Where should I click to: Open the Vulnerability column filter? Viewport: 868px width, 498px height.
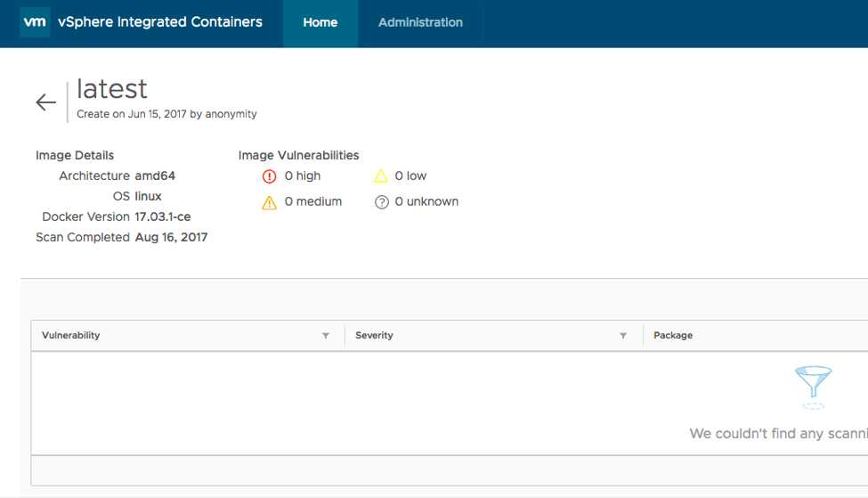pyautogui.click(x=326, y=336)
